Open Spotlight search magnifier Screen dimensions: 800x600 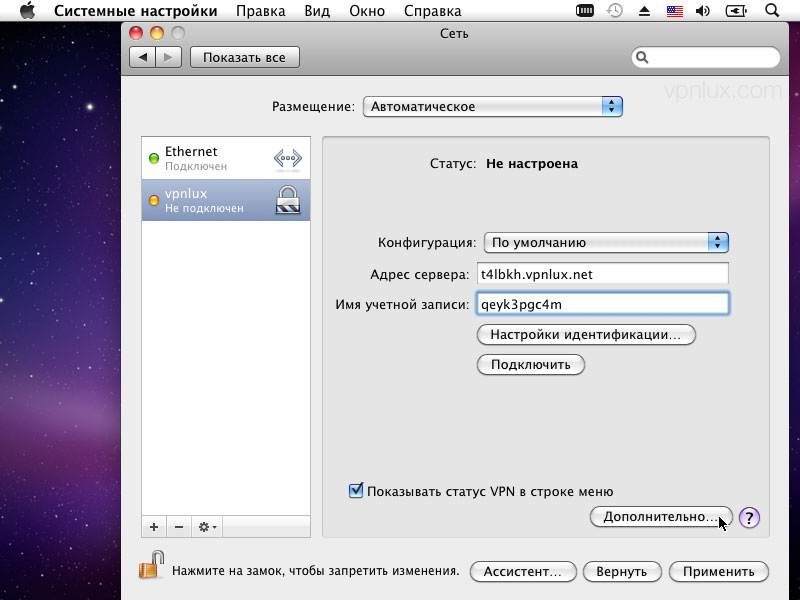pos(772,10)
